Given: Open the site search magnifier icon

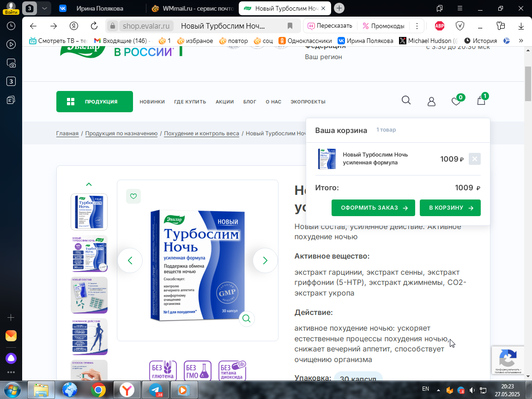Looking at the screenshot, I should click(x=406, y=100).
